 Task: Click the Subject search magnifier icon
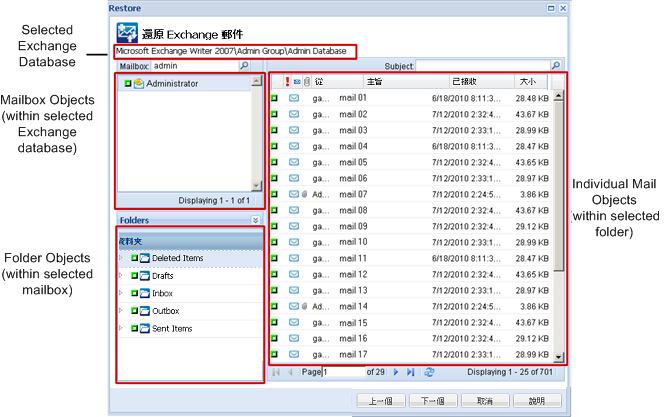556,66
